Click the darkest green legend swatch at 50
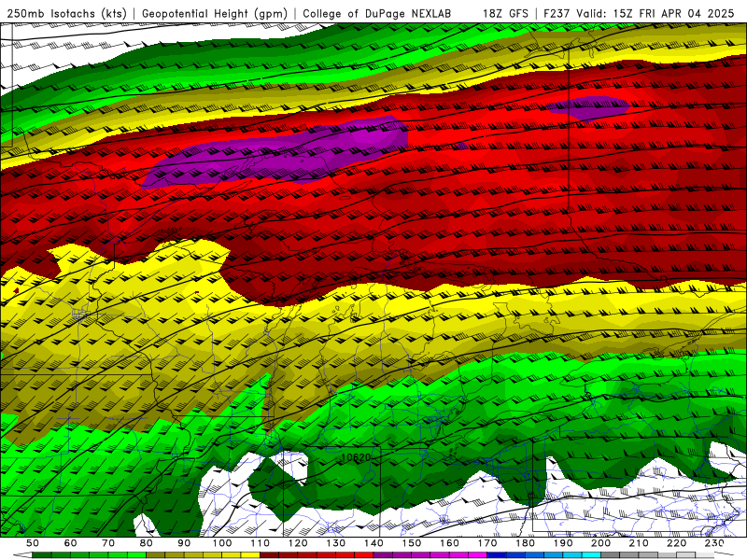Screen dimensions: 747x560 click(x=42, y=555)
